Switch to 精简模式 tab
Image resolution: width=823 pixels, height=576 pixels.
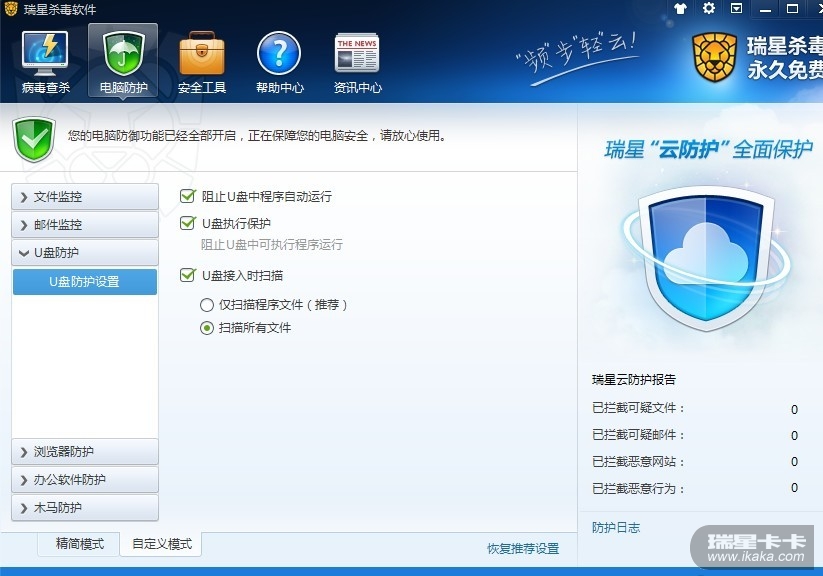pos(79,543)
